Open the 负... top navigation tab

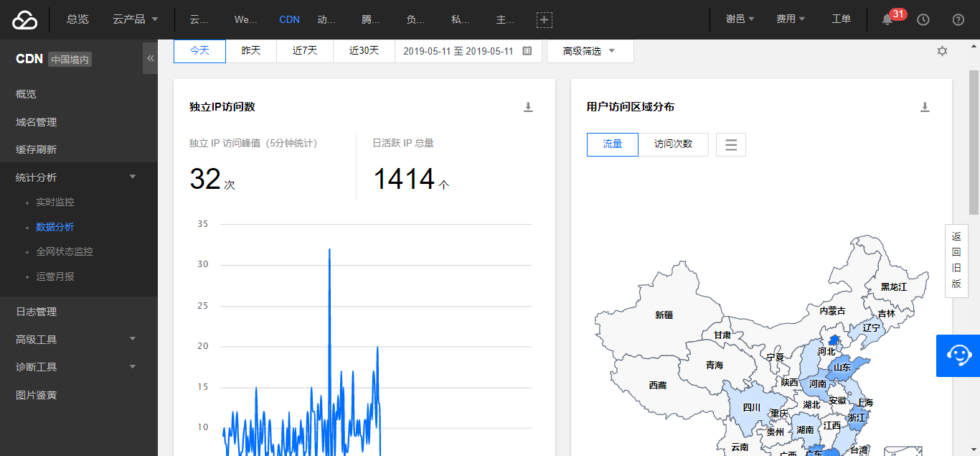click(x=415, y=19)
